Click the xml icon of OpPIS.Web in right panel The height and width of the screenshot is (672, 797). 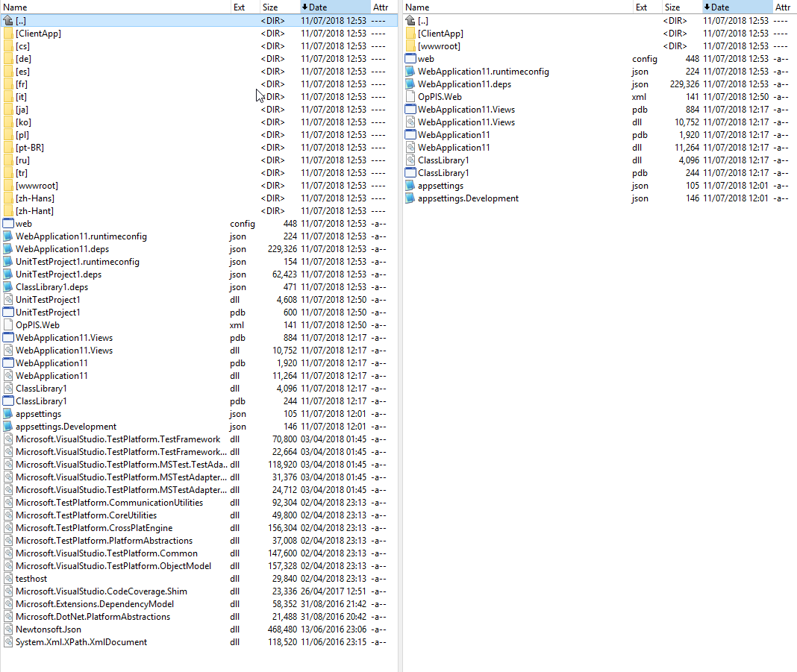tap(410, 96)
